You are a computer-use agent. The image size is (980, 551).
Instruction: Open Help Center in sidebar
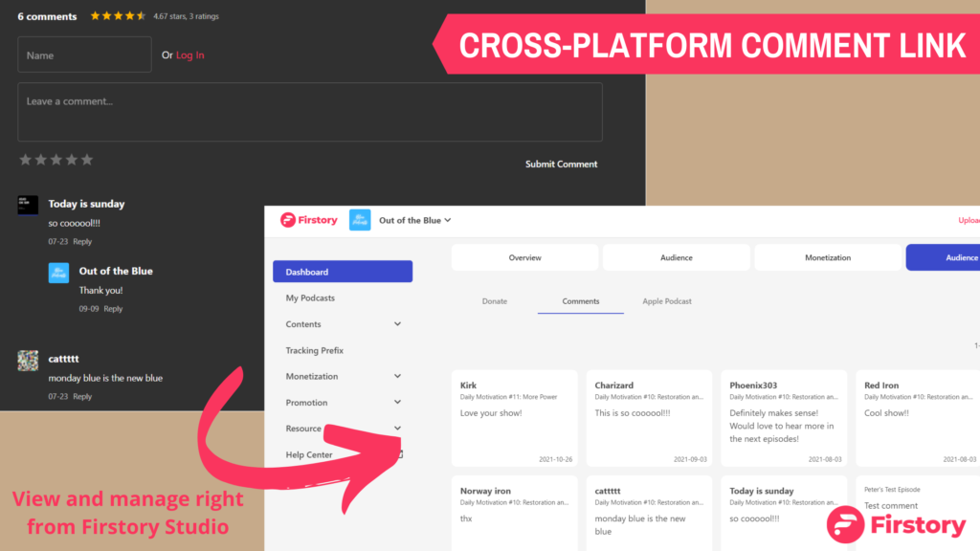click(309, 454)
